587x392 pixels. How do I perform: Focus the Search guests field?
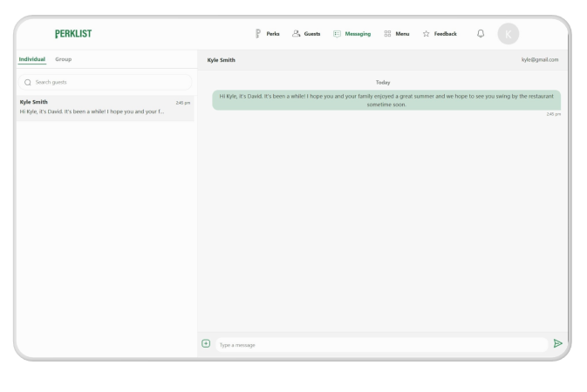pyautogui.click(x=109, y=82)
